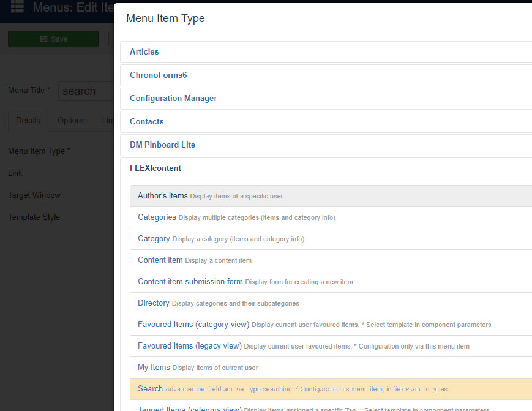This screenshot has width=532, height=411.
Task: Collapse the FLEXIcontent group
Action: tap(155, 168)
